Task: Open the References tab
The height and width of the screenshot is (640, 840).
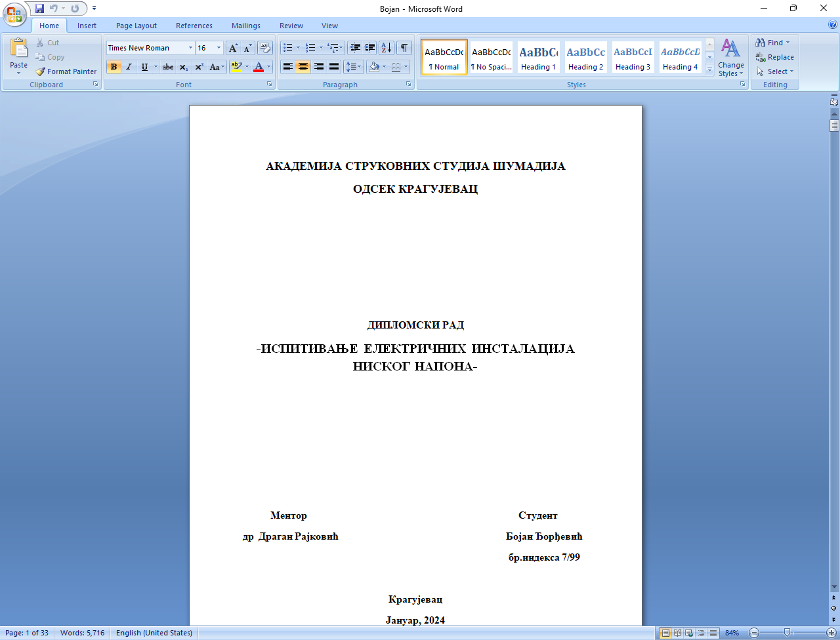Action: click(194, 26)
